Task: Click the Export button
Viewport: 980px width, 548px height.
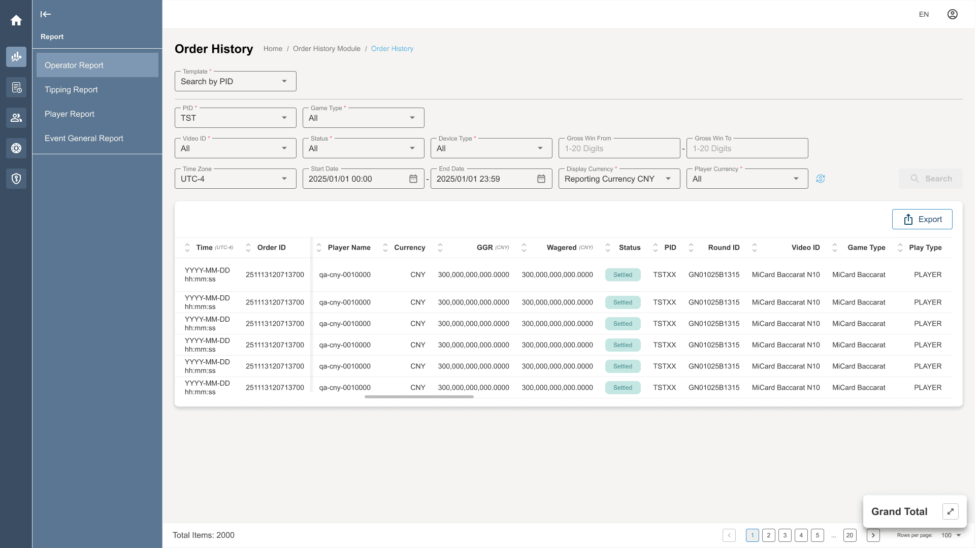Action: click(x=922, y=219)
